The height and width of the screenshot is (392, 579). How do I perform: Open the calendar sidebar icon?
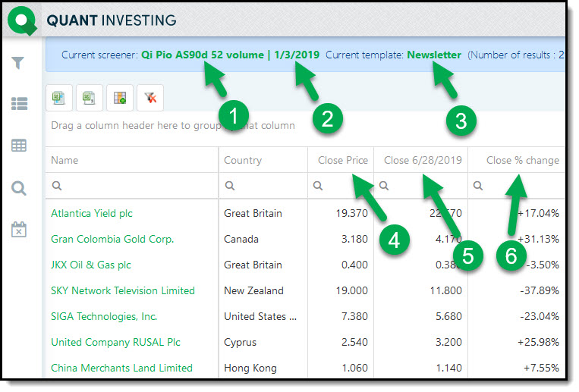point(20,229)
